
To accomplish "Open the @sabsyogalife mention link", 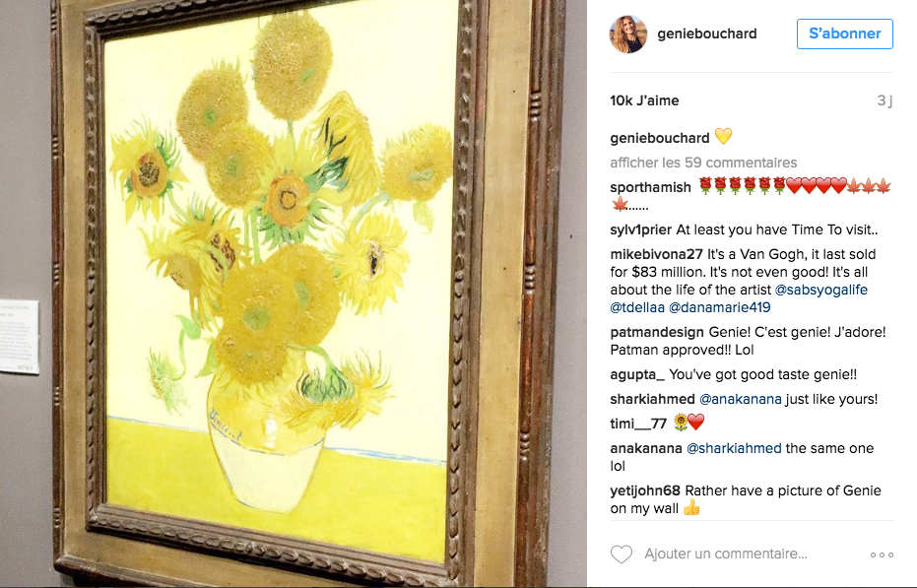I will click(821, 290).
